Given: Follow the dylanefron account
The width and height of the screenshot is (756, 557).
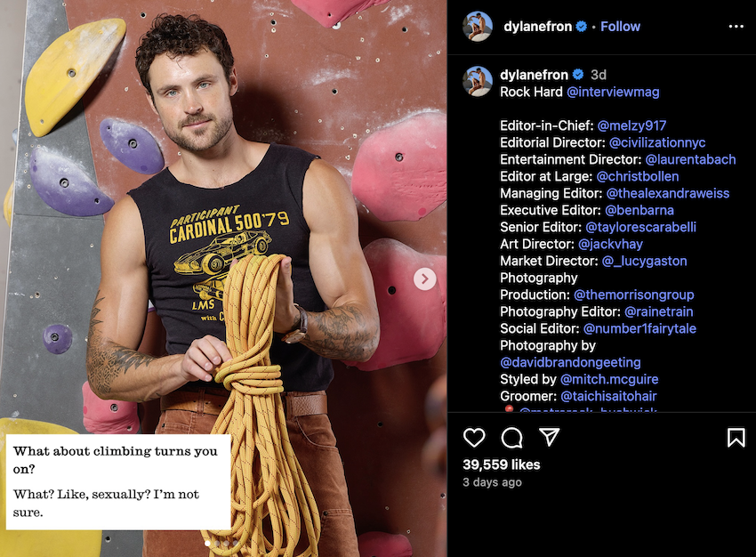Looking at the screenshot, I should click(620, 27).
